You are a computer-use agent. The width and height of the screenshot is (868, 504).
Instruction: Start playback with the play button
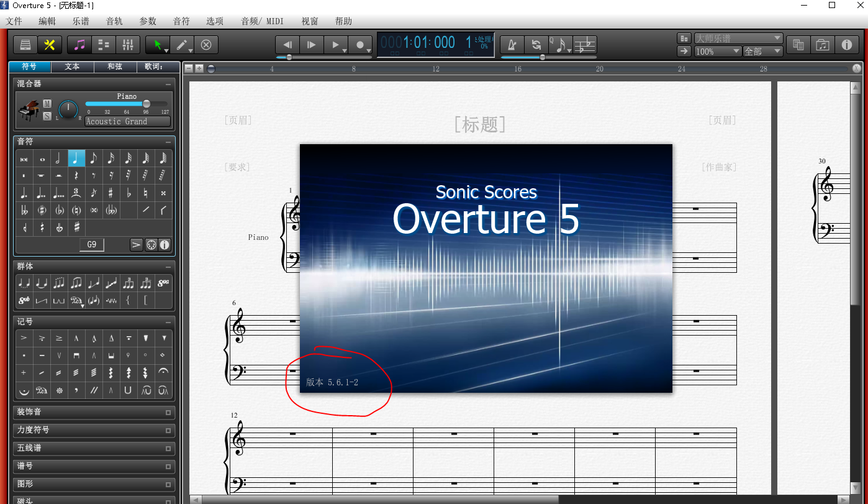point(336,45)
